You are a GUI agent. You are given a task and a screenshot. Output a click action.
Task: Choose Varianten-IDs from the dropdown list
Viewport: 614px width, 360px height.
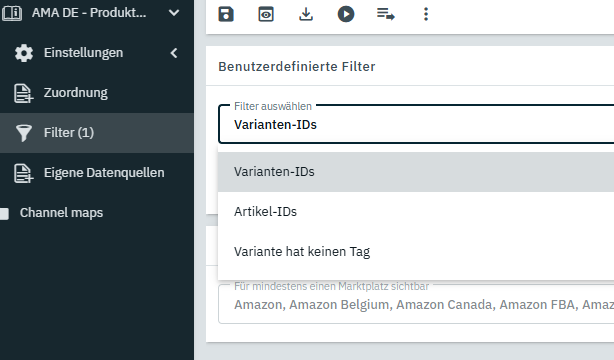tap(416, 172)
